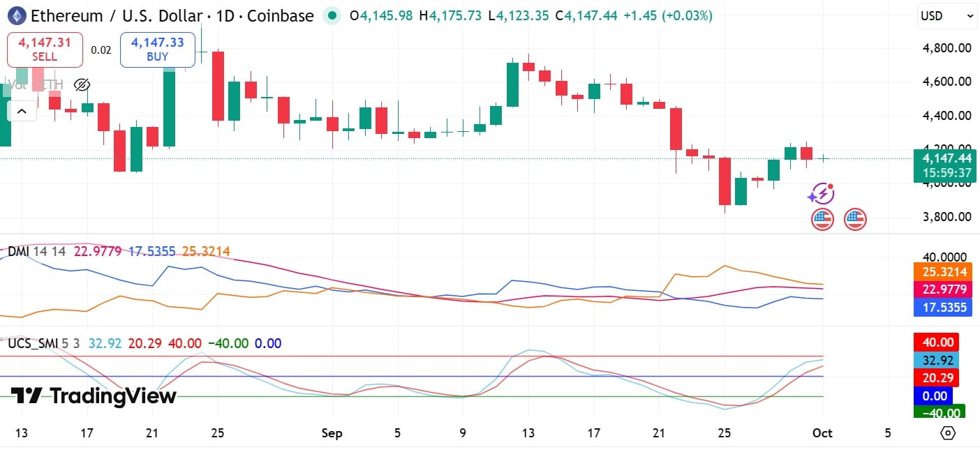Viewport: 980px width, 452px height.
Task: Open the USD currency dropdown
Action: point(946,15)
